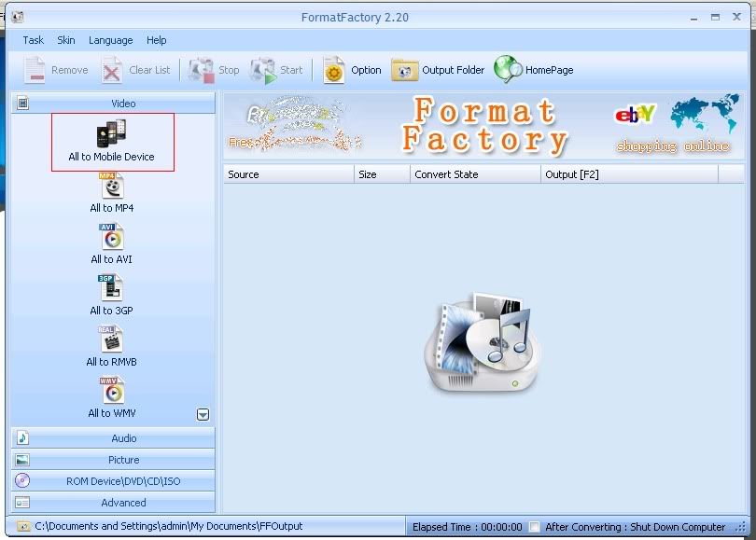
Task: Click the music note icon on Audio panel
Action: (22, 438)
